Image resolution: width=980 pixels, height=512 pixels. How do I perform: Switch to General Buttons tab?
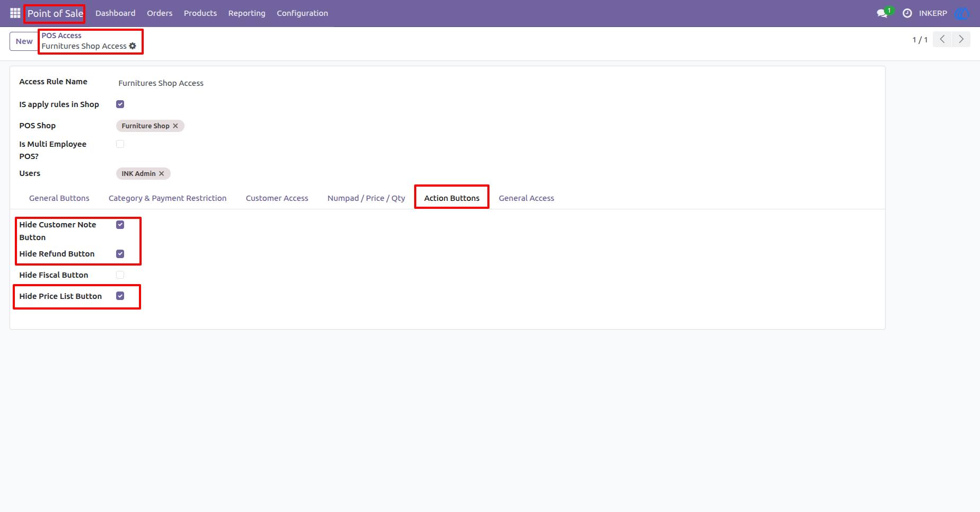click(x=59, y=198)
